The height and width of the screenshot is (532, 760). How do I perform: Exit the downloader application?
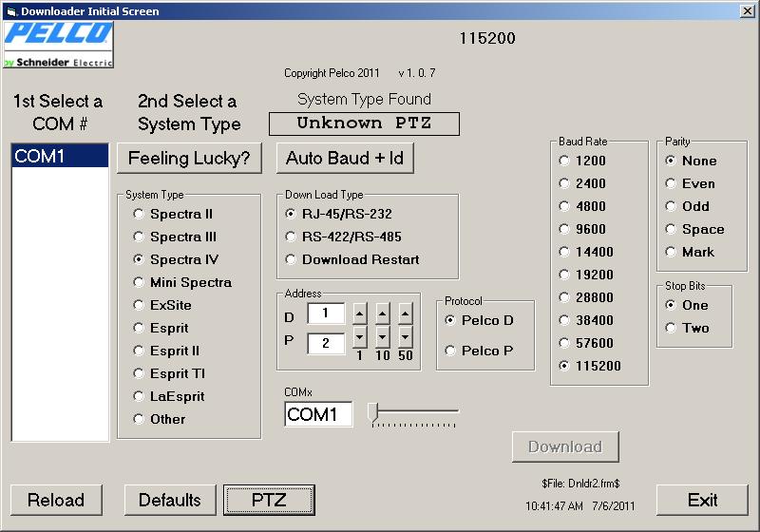coord(702,500)
